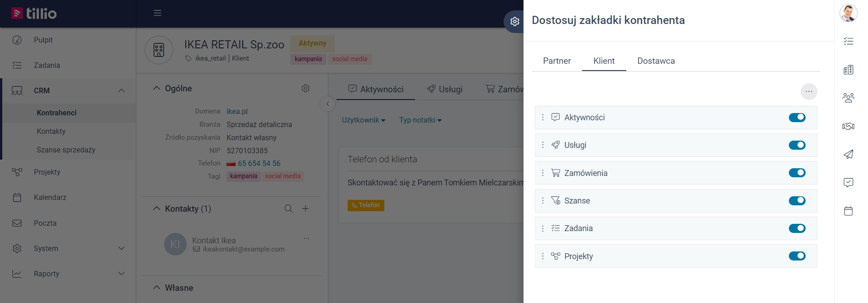Grab the drag handle for Aktywności row

point(543,117)
